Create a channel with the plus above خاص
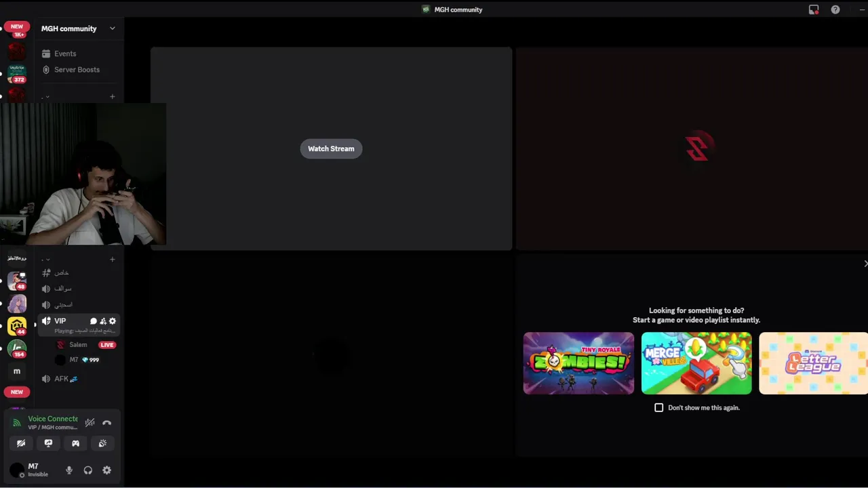 tap(113, 260)
